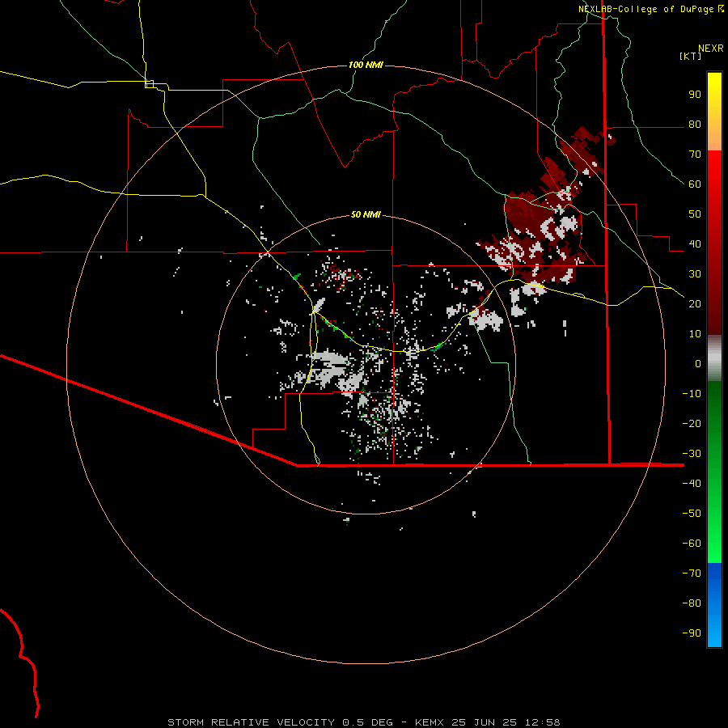Click the -60 value on the velocity scale
728x728 pixels.
[x=692, y=544]
